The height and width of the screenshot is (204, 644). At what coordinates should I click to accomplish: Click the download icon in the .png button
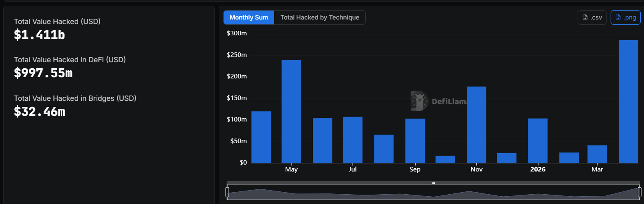tap(618, 17)
